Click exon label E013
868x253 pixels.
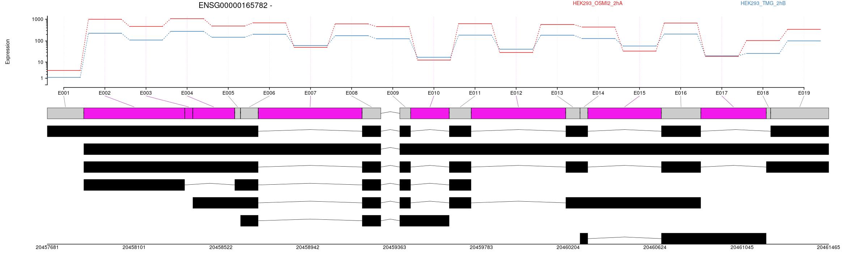(557, 93)
